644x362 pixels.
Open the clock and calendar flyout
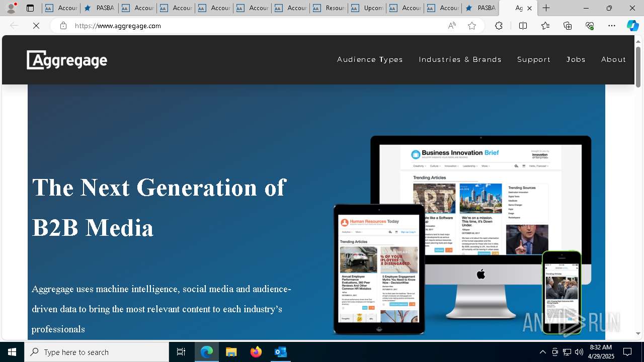click(601, 352)
